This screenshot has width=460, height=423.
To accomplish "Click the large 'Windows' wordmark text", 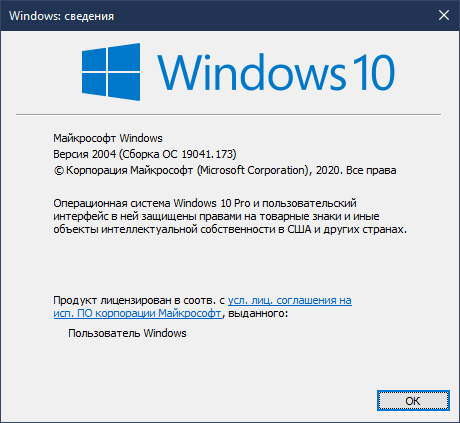I will [252, 72].
